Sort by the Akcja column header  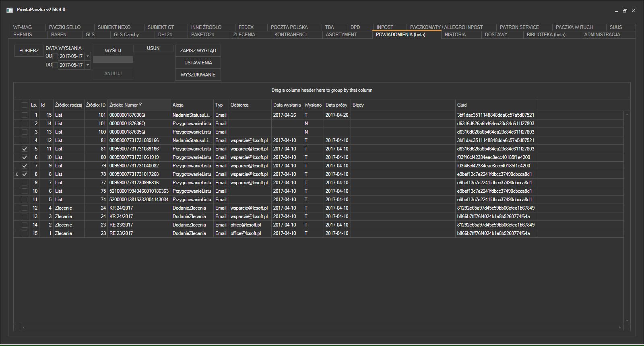[192, 105]
